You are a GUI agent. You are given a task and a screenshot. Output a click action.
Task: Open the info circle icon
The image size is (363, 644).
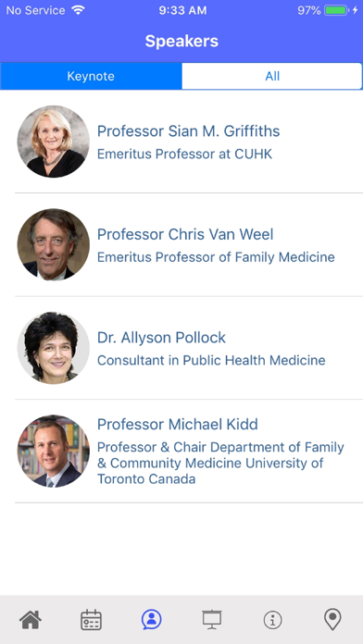click(x=273, y=619)
